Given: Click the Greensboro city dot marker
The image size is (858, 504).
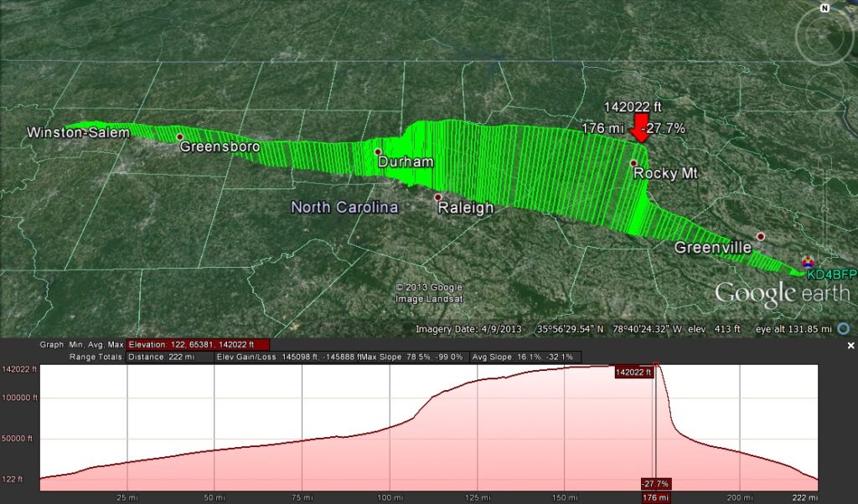Looking at the screenshot, I should point(179,136).
